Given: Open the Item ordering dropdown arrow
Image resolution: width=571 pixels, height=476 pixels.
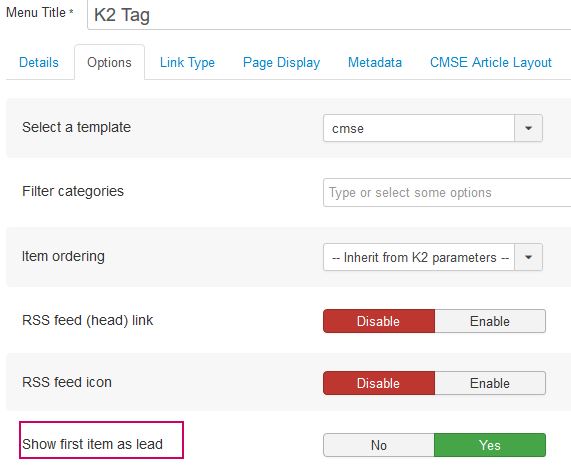Looking at the screenshot, I should tap(528, 257).
